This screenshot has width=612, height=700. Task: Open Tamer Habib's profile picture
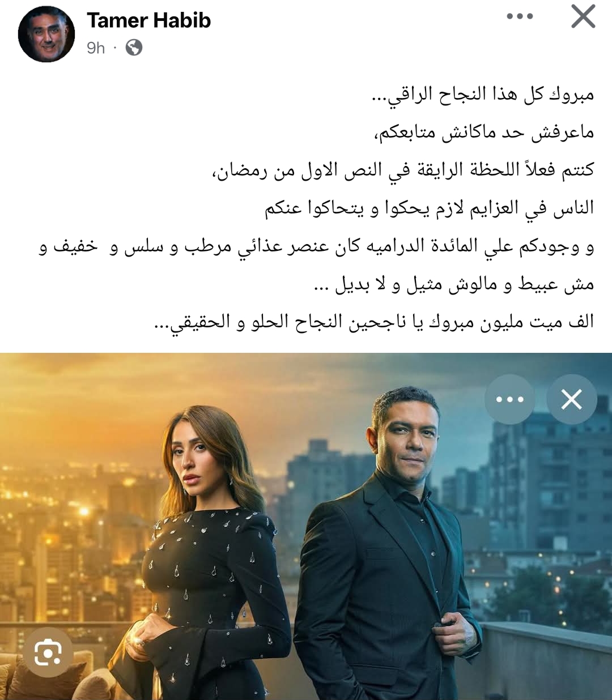coord(46,34)
